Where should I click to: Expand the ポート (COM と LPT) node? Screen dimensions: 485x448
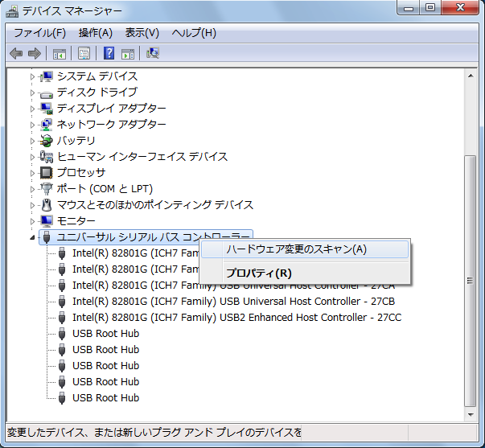(32, 189)
